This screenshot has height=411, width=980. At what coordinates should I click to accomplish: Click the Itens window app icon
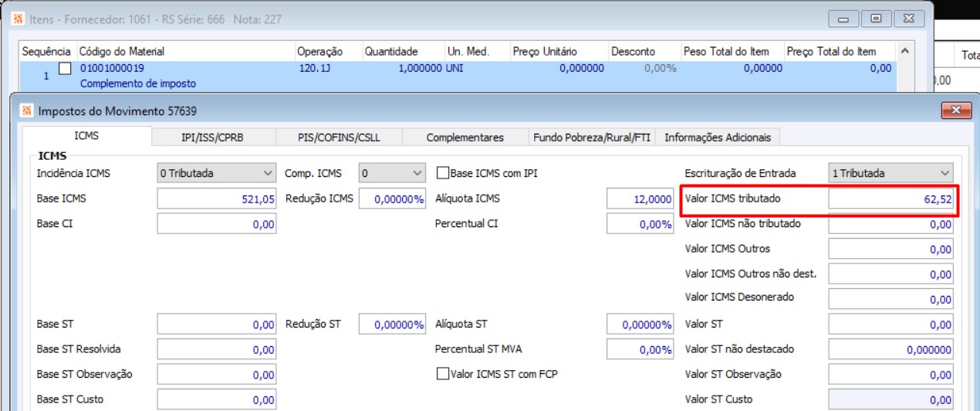click(19, 19)
